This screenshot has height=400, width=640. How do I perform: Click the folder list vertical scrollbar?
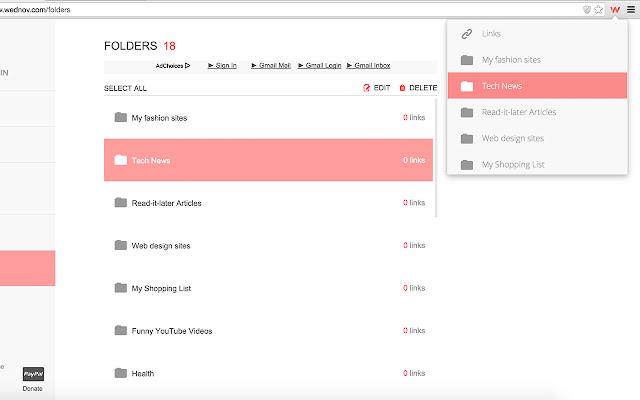click(x=435, y=160)
